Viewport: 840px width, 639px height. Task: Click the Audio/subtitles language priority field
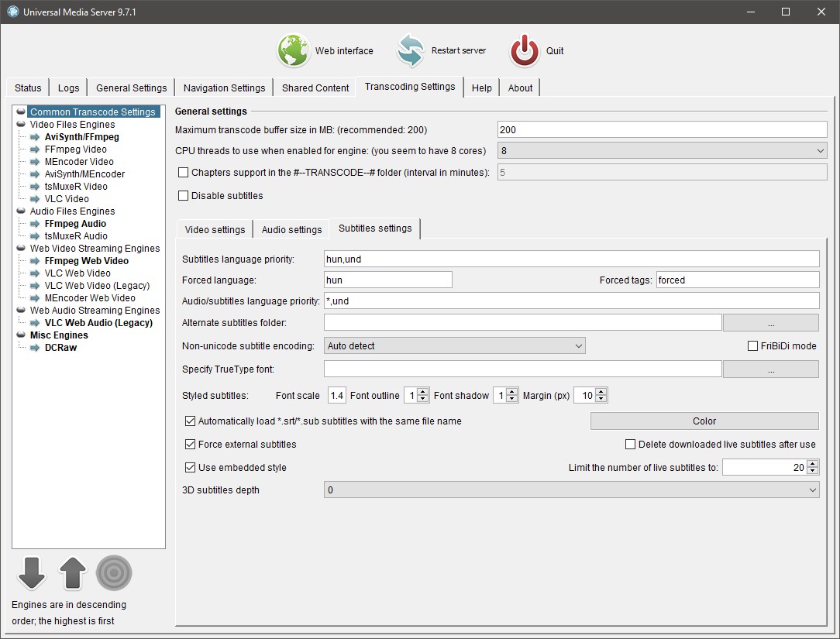[x=572, y=301]
